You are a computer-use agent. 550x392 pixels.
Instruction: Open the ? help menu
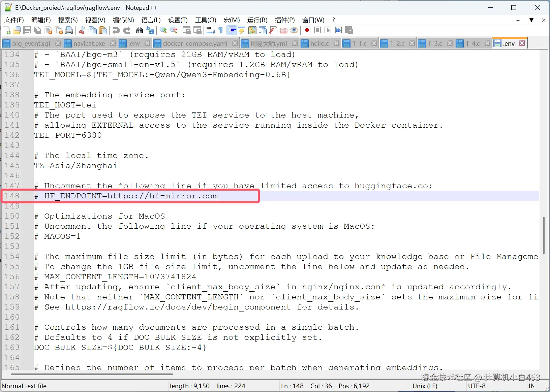pos(333,20)
